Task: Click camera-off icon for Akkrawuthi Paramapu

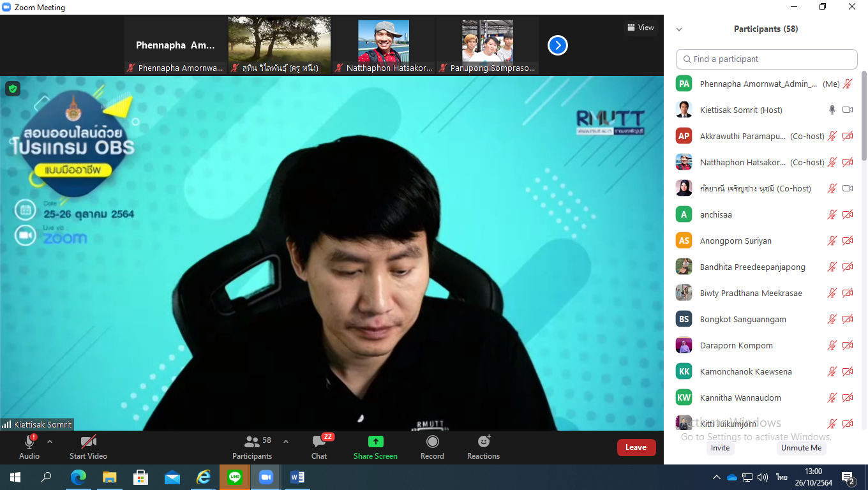Action: pyautogui.click(x=848, y=136)
